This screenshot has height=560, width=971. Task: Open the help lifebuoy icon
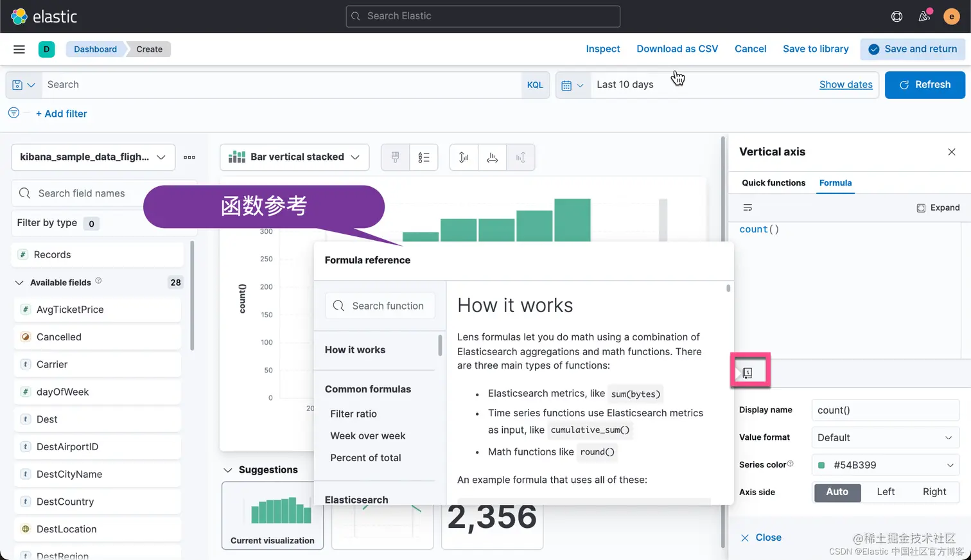(x=897, y=16)
